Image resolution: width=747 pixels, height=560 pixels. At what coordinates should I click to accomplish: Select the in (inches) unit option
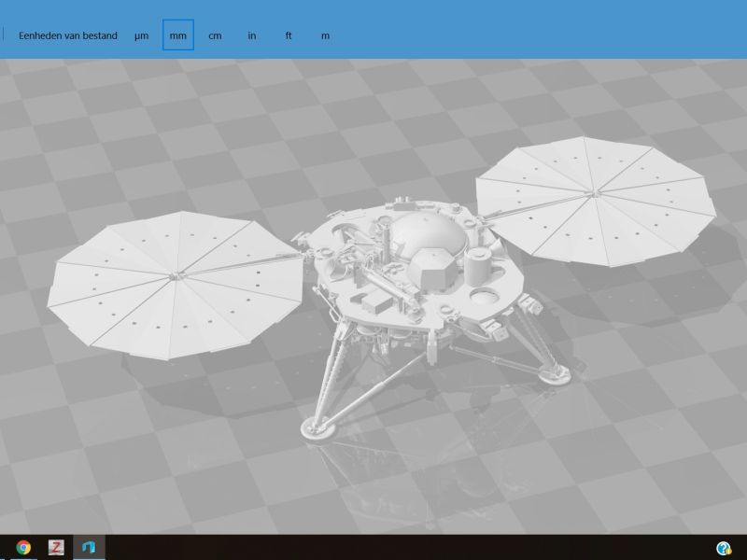click(x=251, y=35)
